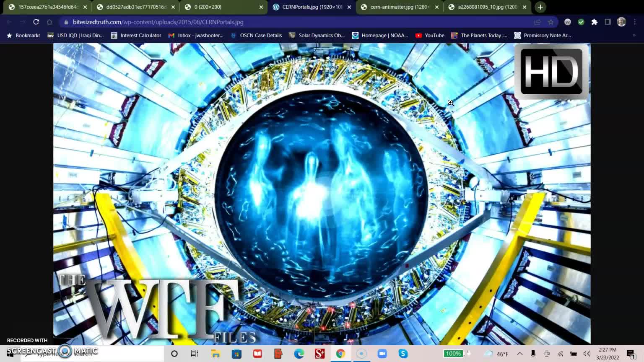The width and height of the screenshot is (644, 362).
Task: Open the Screencast-O-Matic recorder taskbar icon
Action: point(361,354)
